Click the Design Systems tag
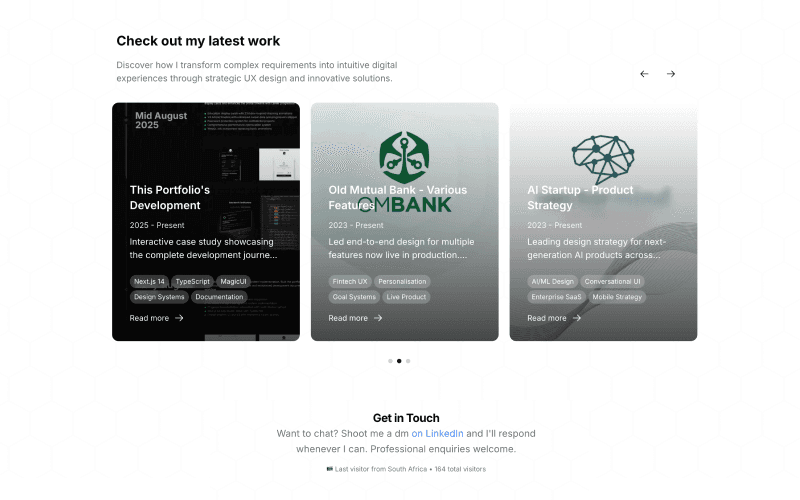 [159, 297]
